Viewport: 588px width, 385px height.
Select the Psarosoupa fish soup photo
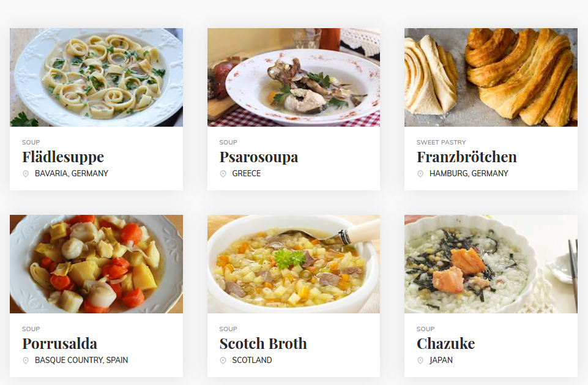[x=294, y=77]
